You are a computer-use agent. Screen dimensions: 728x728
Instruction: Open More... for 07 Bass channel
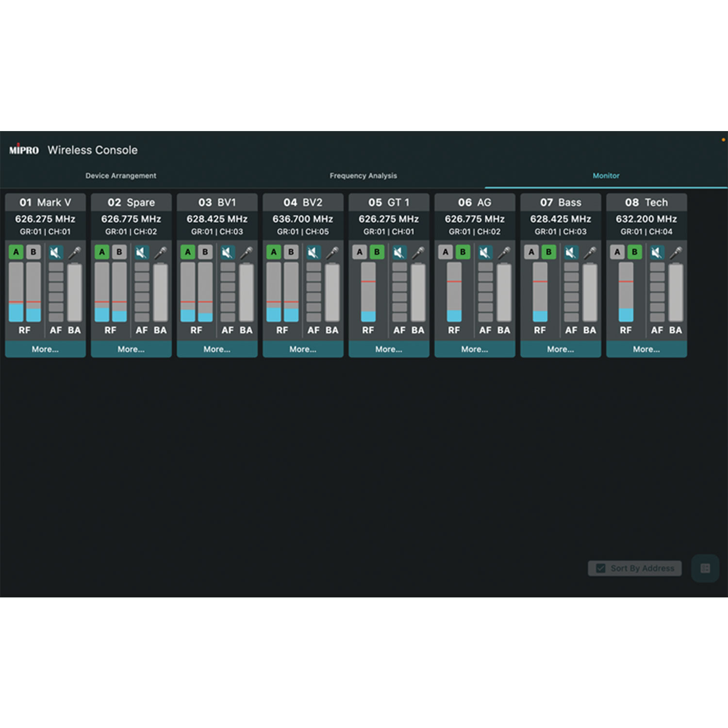coord(561,349)
